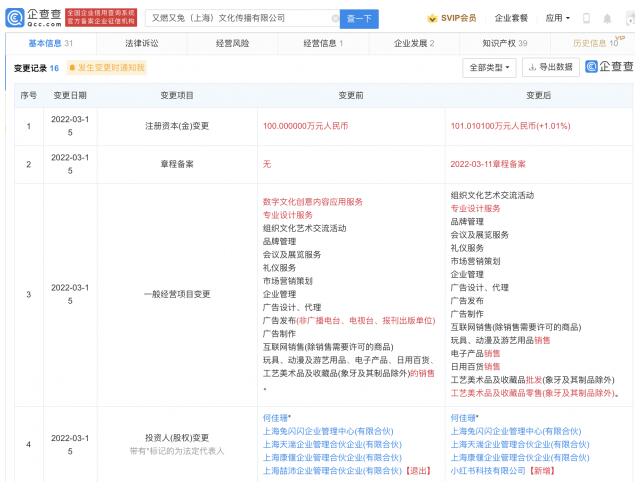
Task: Open 上海喆沛企业管理合伙企业 exited investor link
Action: (332, 470)
